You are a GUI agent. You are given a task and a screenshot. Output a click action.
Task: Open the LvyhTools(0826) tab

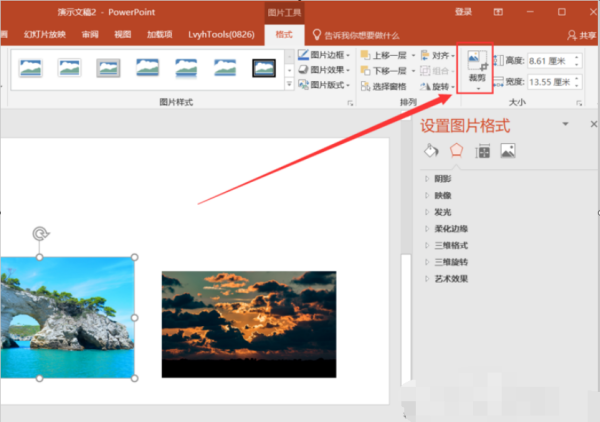[221, 35]
